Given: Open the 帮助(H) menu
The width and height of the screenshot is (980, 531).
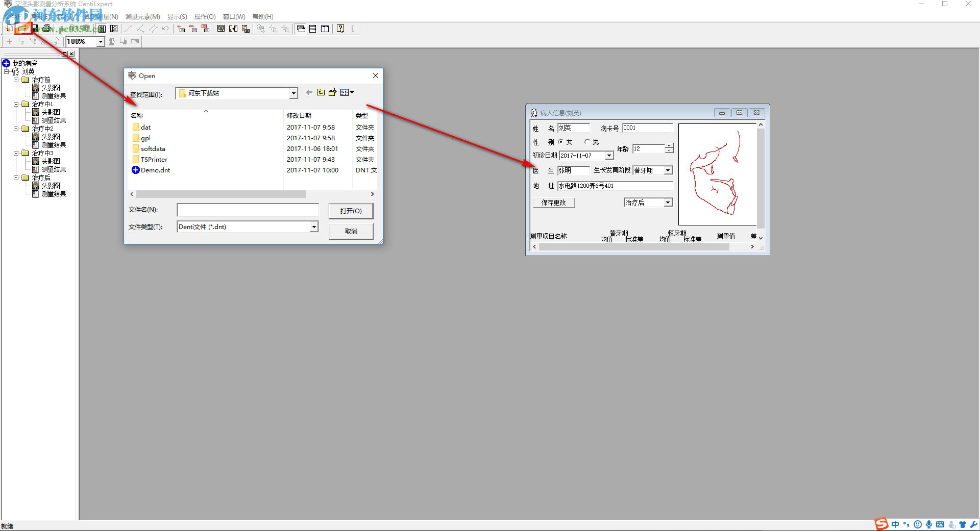Looking at the screenshot, I should pos(263,17).
